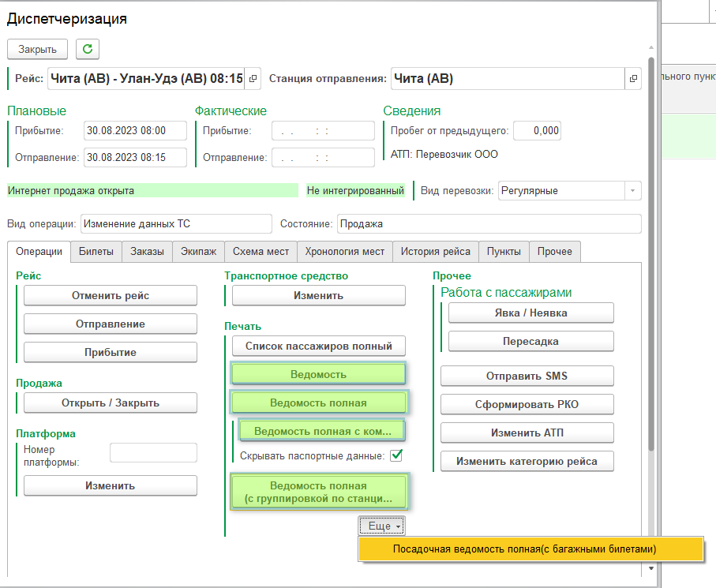Click the Явка / Неявка button
The image size is (716, 588).
(x=530, y=313)
